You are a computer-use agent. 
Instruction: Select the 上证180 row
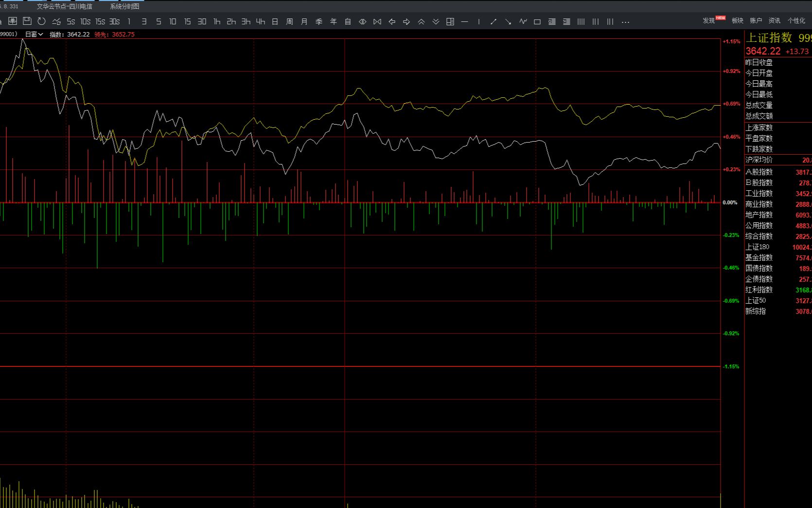778,247
